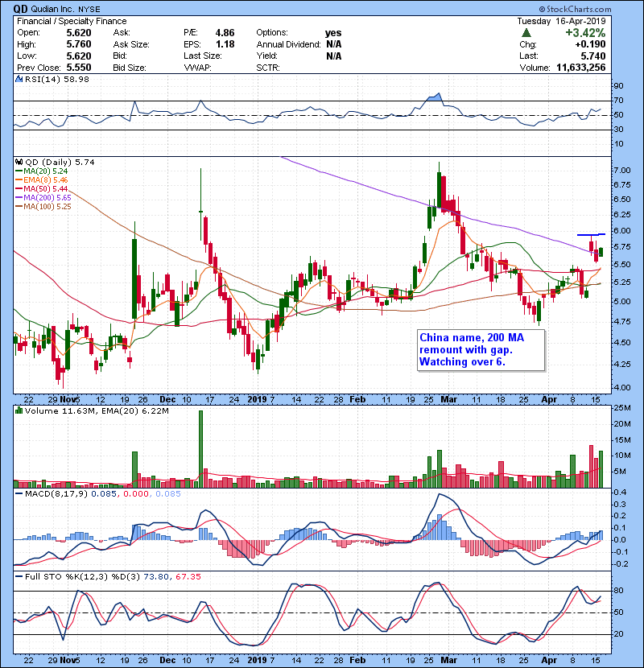Click the Annual Dividend N/A value
This screenshot has height=668, width=644.
coord(334,44)
